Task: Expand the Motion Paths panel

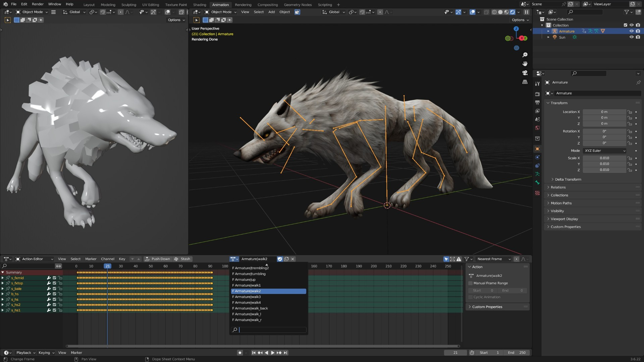Action: pos(561,203)
